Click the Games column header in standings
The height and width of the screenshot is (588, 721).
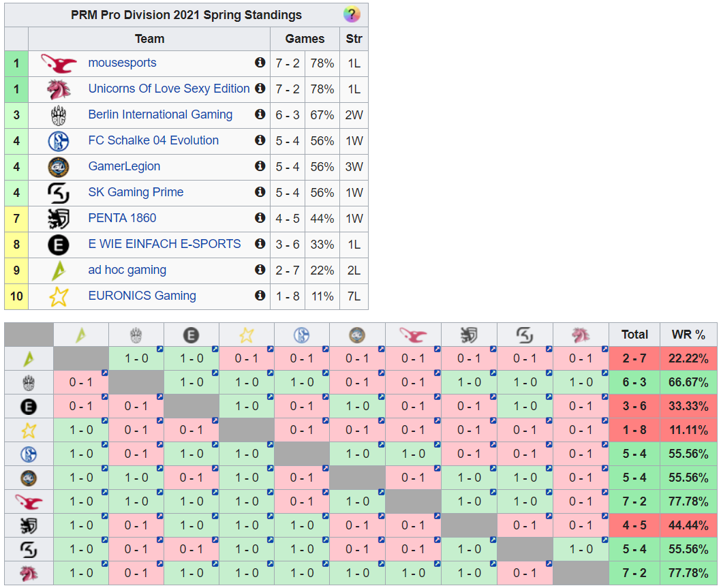pos(305,39)
